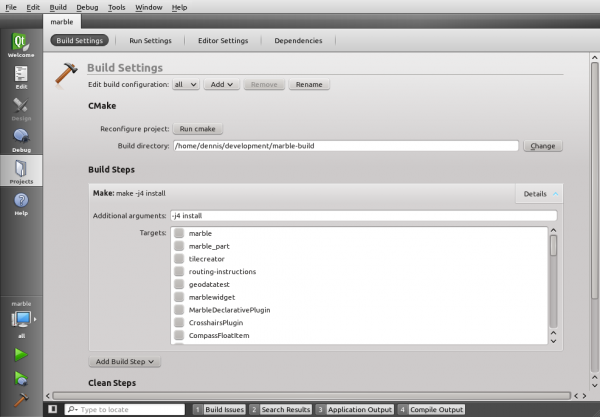Open the Help mode
The height and width of the screenshot is (417, 600).
pos(20,203)
